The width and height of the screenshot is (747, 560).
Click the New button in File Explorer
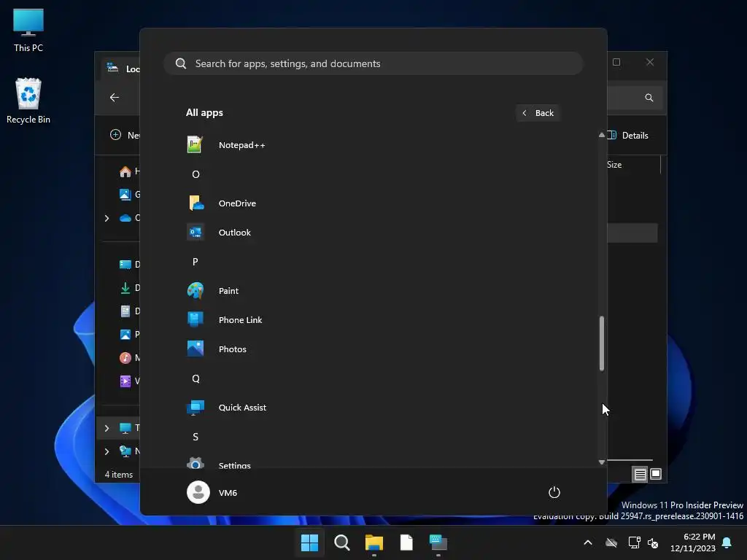[x=125, y=135]
